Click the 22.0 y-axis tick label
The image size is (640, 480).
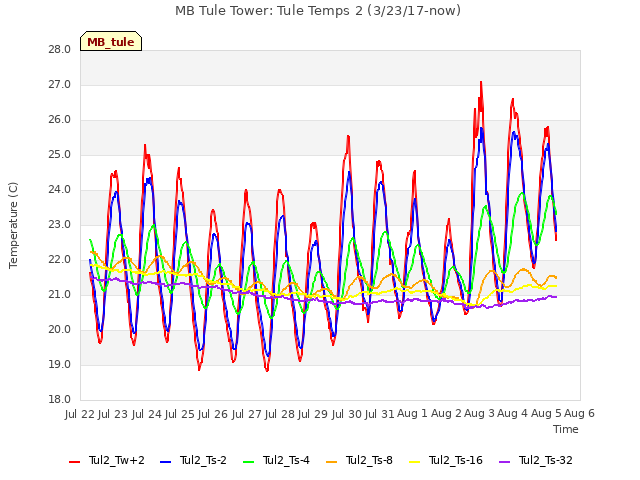(x=60, y=260)
